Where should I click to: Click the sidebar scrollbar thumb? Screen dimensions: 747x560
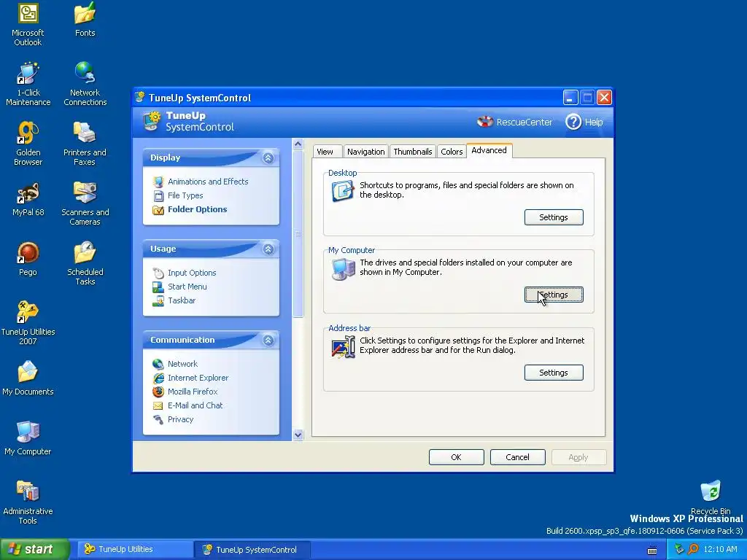[298, 233]
